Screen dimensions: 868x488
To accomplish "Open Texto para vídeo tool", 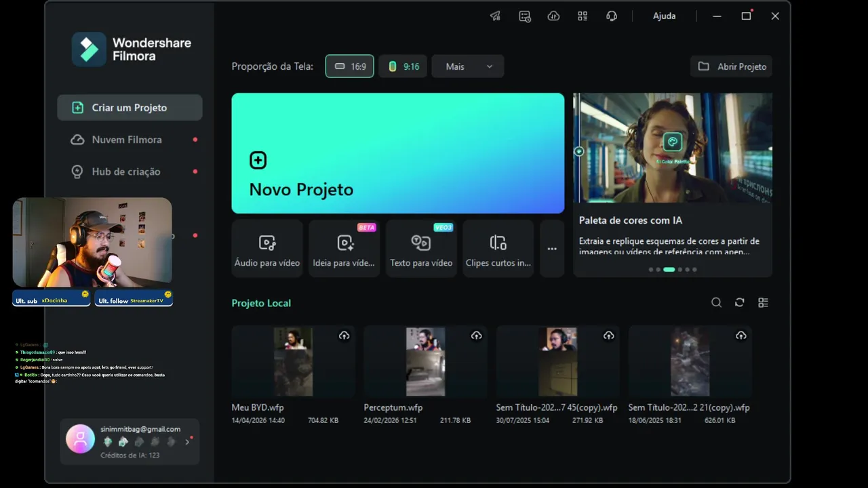I will click(x=421, y=248).
